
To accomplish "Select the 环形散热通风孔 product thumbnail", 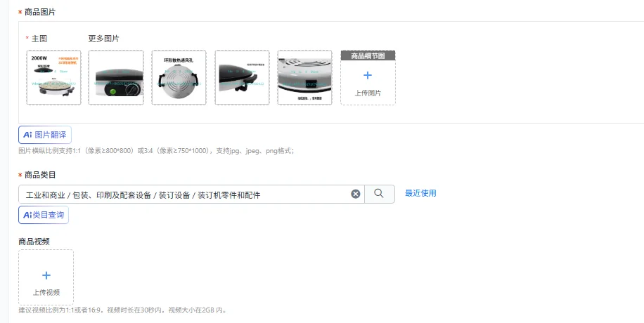I will click(x=179, y=77).
